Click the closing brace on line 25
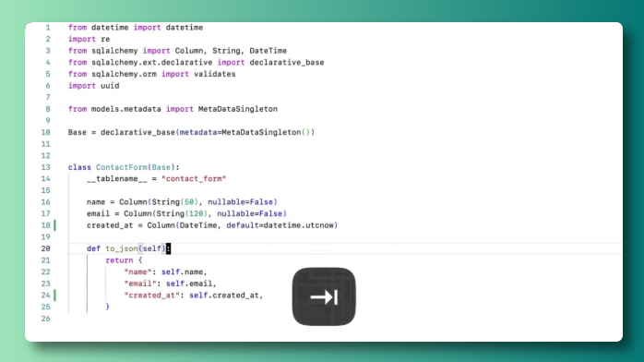The height and width of the screenshot is (362, 644). pyautogui.click(x=108, y=307)
